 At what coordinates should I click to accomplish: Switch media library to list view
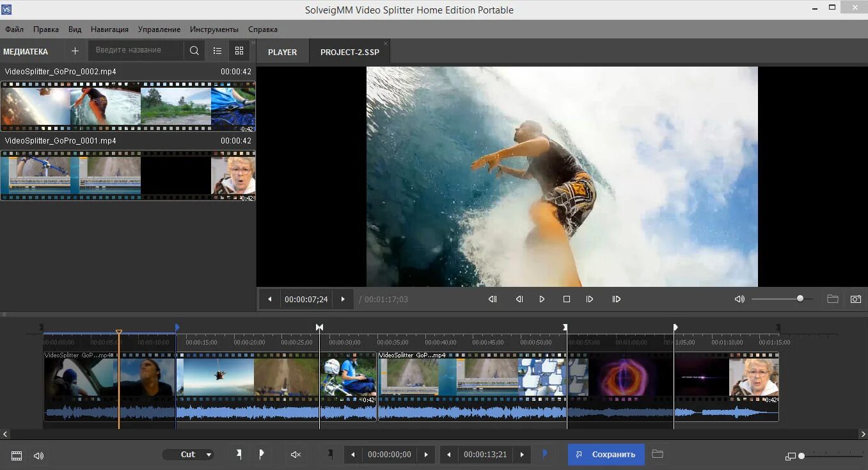[217, 51]
